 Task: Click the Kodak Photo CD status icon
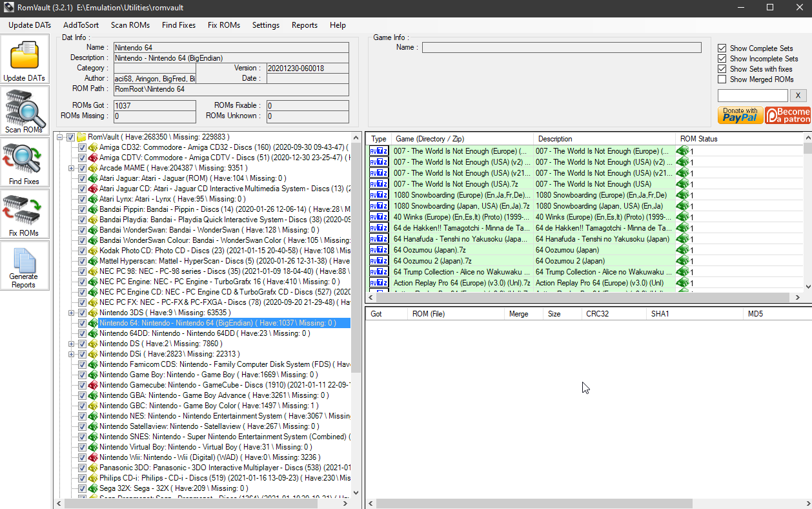pyautogui.click(x=93, y=251)
